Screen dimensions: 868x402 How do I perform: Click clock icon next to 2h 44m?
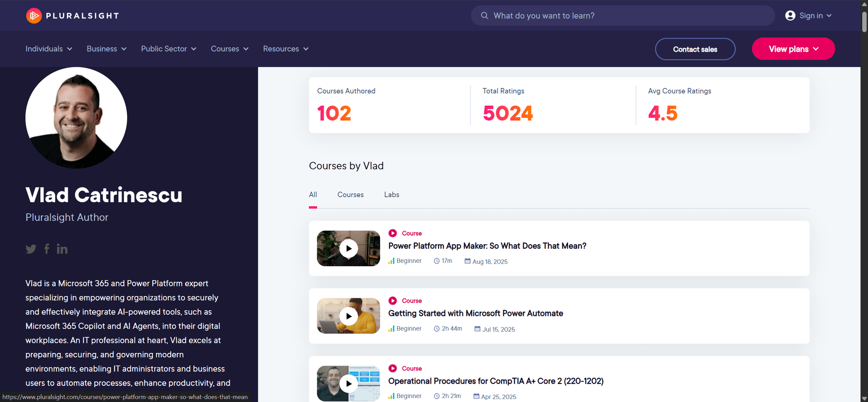click(x=437, y=329)
